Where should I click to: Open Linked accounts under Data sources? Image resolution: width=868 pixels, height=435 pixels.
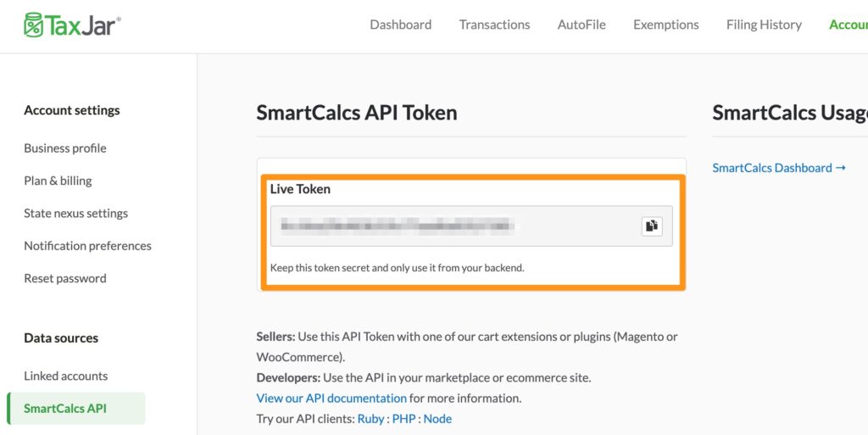(x=65, y=376)
